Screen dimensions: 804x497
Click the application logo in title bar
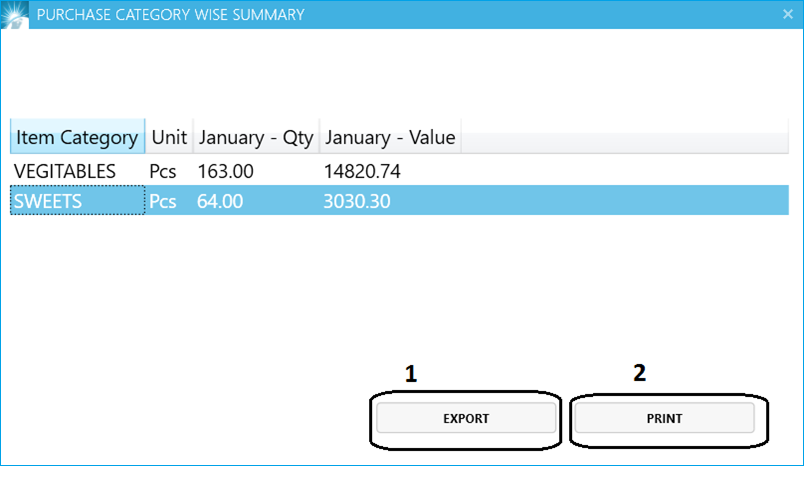click(x=14, y=14)
